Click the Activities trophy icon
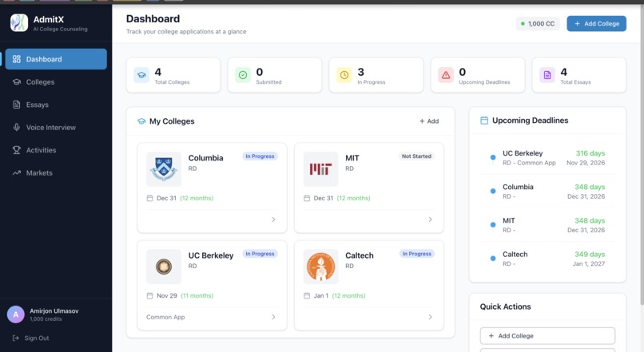644x352 pixels. [x=17, y=150]
